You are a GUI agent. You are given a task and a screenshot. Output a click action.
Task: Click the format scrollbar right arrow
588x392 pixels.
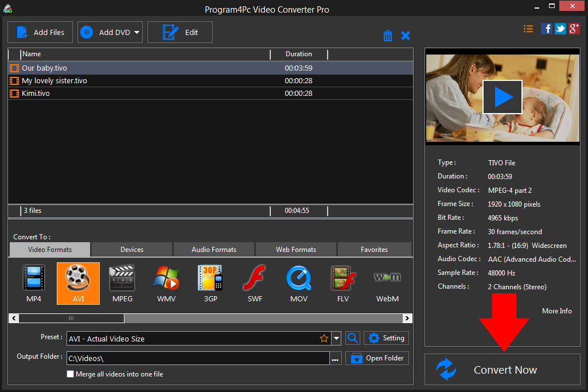coord(407,319)
